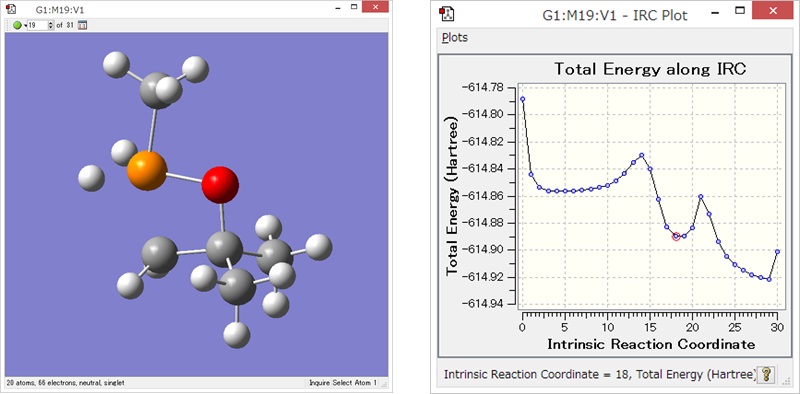The image size is (800, 394).
Task: Open the dropdown arrow beside green circle
Action: (26, 26)
